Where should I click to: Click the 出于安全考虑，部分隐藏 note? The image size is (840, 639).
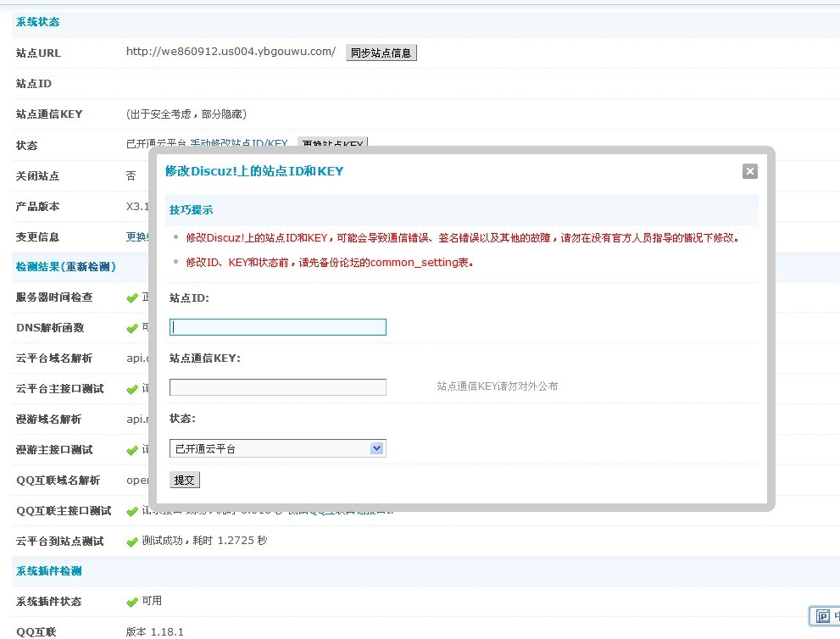tap(186, 114)
